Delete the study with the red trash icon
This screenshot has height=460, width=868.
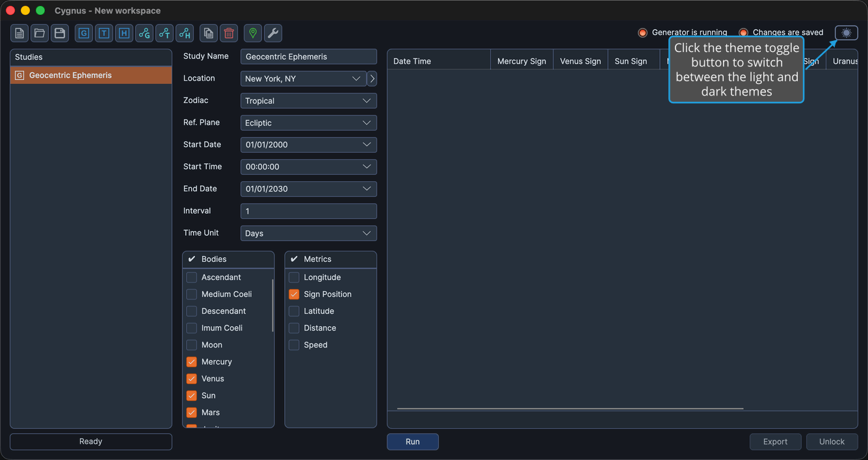229,33
